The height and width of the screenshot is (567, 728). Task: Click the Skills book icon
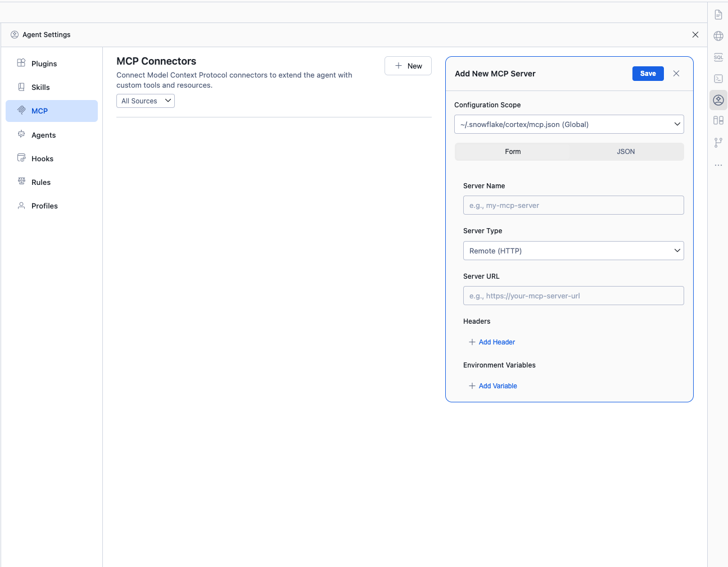21,87
